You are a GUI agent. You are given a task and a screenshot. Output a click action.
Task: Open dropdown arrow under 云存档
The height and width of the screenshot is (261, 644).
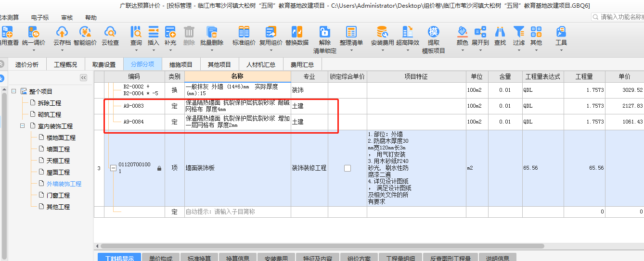62,50
